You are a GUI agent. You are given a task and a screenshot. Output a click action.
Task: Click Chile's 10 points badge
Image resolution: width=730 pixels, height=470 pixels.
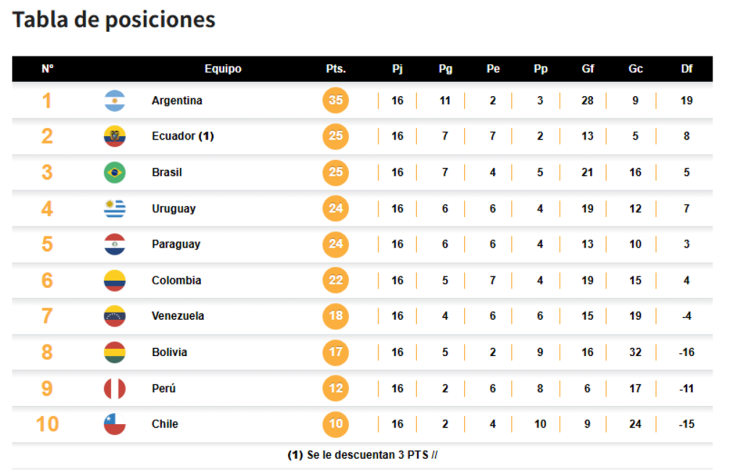click(336, 424)
